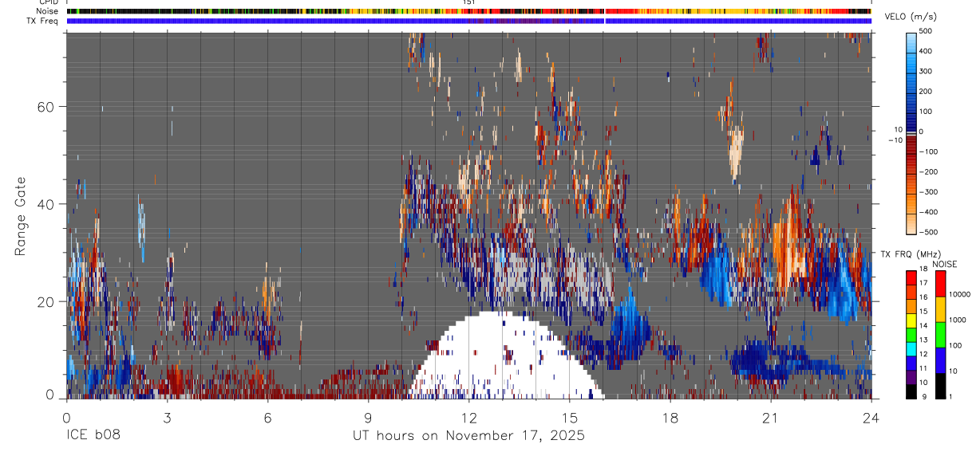
Task: Click the 'ICE b08' radar label
Action: coord(92,436)
